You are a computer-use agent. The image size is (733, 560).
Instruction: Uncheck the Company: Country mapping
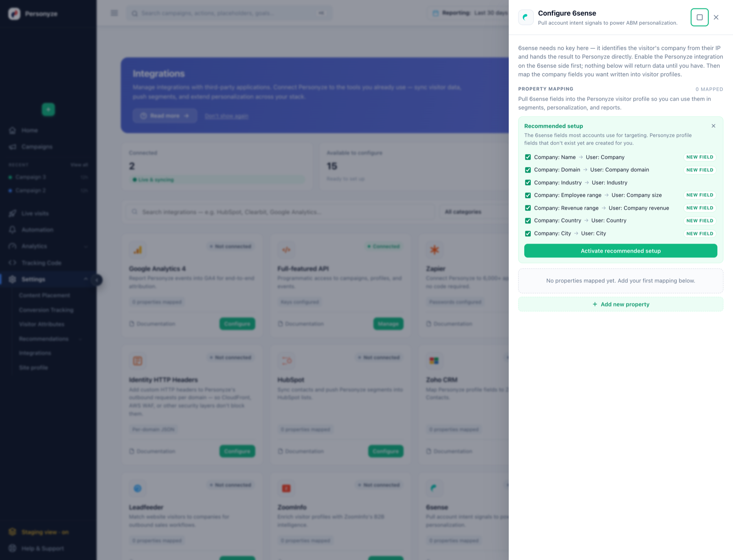pos(528,221)
